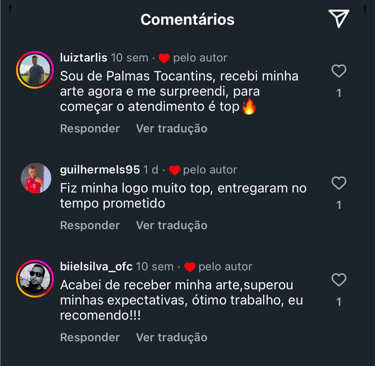Image resolution: width=375 pixels, height=366 pixels.
Task: Show translation of biielsilva_ofc's comment
Action: (x=171, y=337)
